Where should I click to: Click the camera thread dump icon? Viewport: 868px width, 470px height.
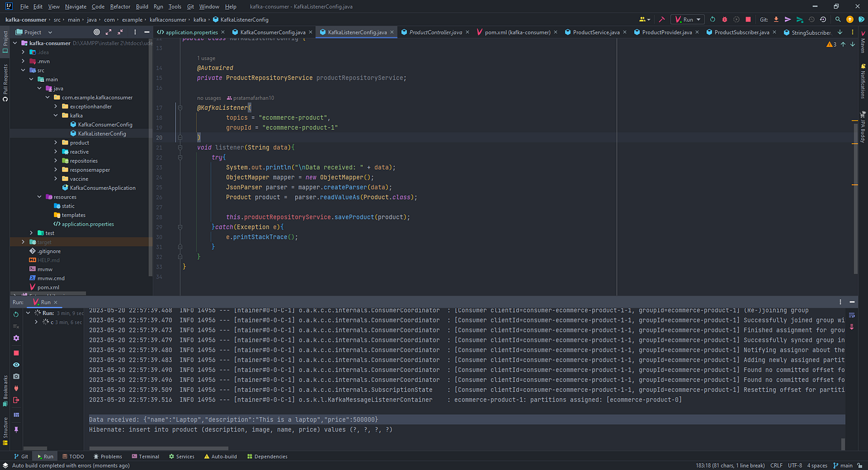(x=16, y=376)
